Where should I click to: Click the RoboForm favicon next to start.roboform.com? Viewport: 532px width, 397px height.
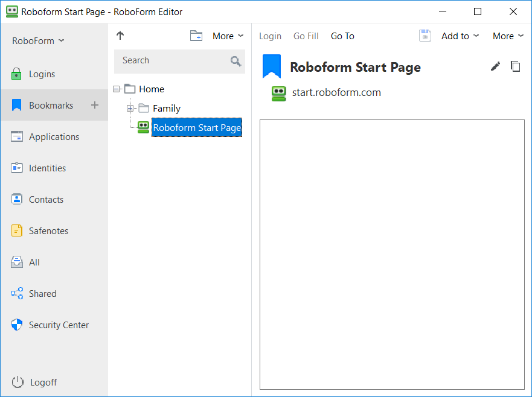pyautogui.click(x=278, y=94)
